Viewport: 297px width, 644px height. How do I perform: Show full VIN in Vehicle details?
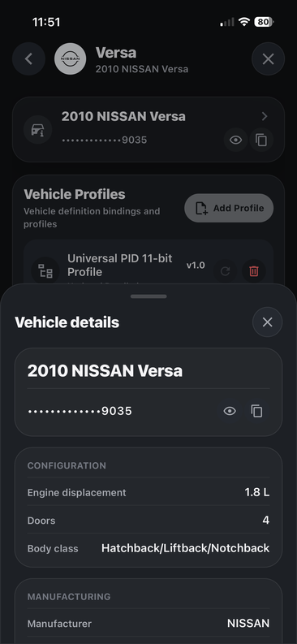click(230, 411)
